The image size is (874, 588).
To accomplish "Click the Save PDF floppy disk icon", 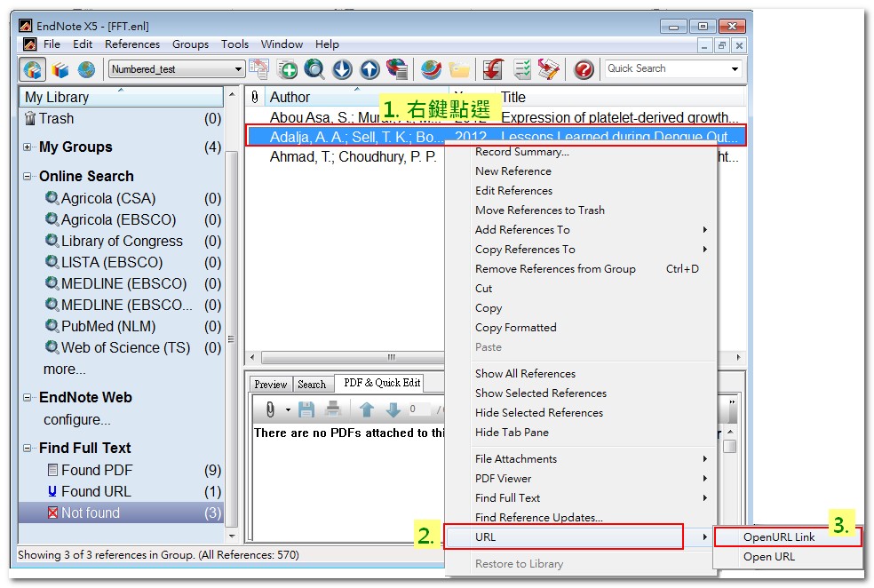I will click(x=306, y=409).
